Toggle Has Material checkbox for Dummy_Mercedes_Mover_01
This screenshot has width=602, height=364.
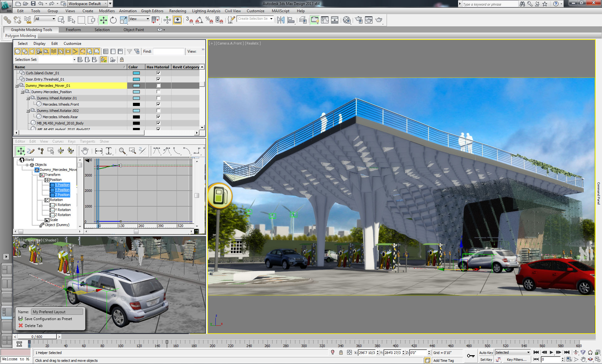point(157,85)
